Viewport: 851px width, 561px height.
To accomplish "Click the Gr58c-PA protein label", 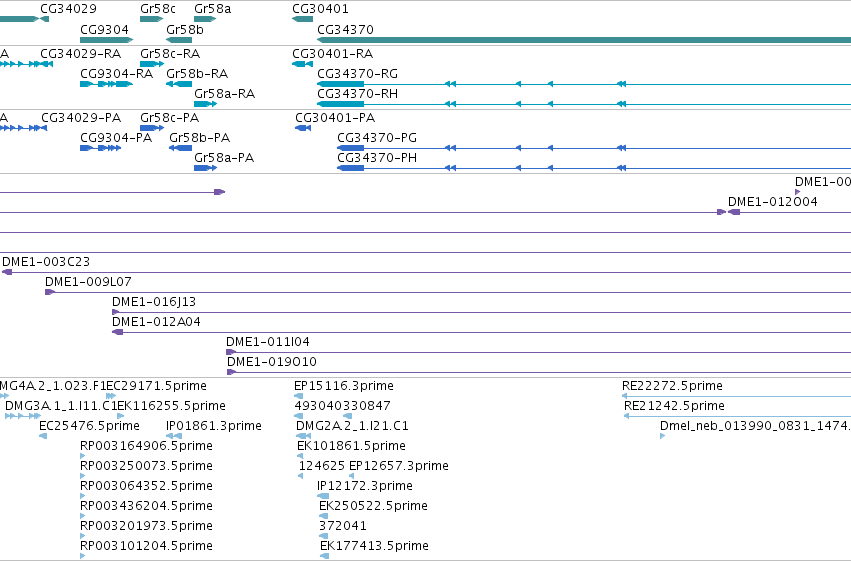I will [x=169, y=118].
